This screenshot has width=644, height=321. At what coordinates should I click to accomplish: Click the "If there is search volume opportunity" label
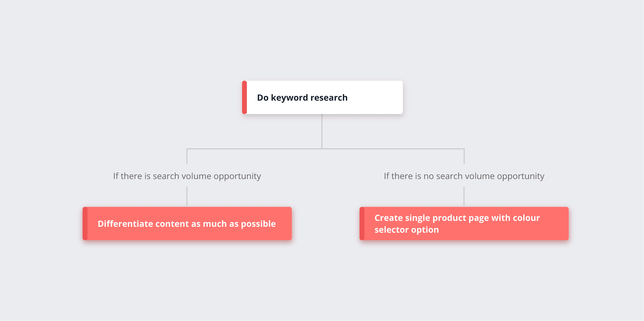click(x=187, y=176)
